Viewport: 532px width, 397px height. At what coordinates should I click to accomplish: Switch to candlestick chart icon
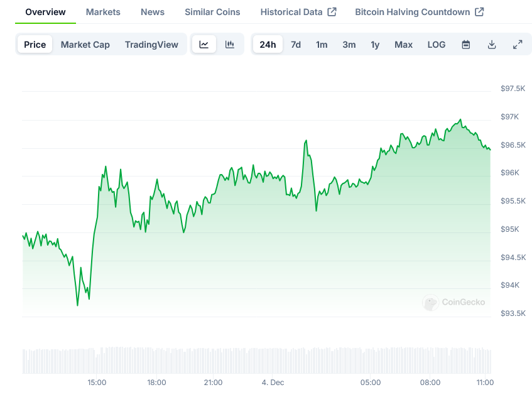pyautogui.click(x=230, y=45)
